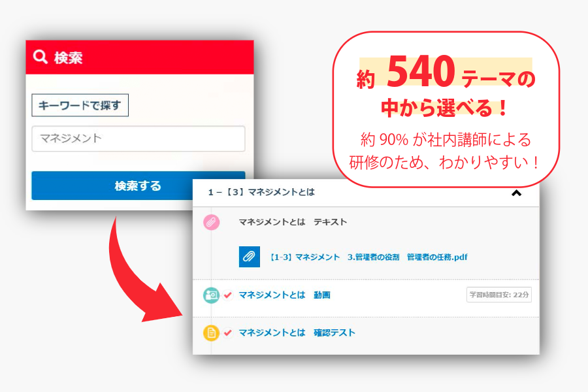The image size is (588, 392).
Task: Open the マネジメントとは 確認テスト link
Action: [x=297, y=333]
